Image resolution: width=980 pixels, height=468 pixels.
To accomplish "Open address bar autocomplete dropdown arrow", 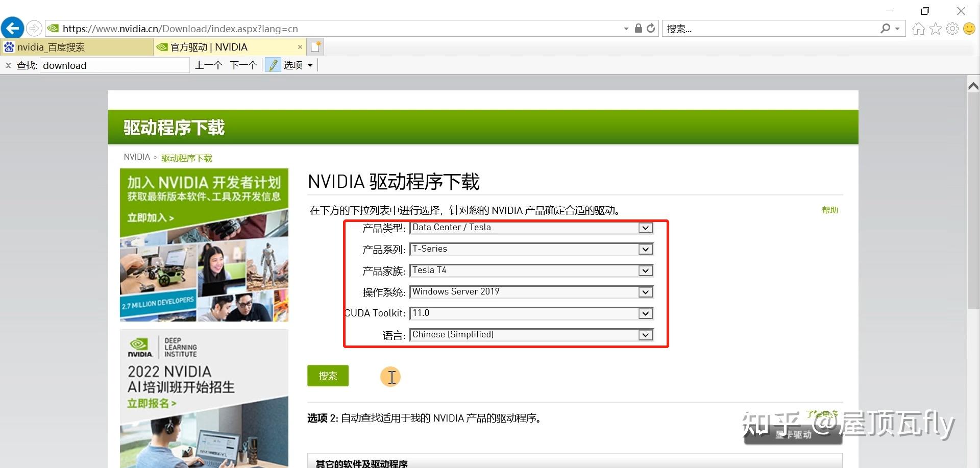I will click(626, 29).
